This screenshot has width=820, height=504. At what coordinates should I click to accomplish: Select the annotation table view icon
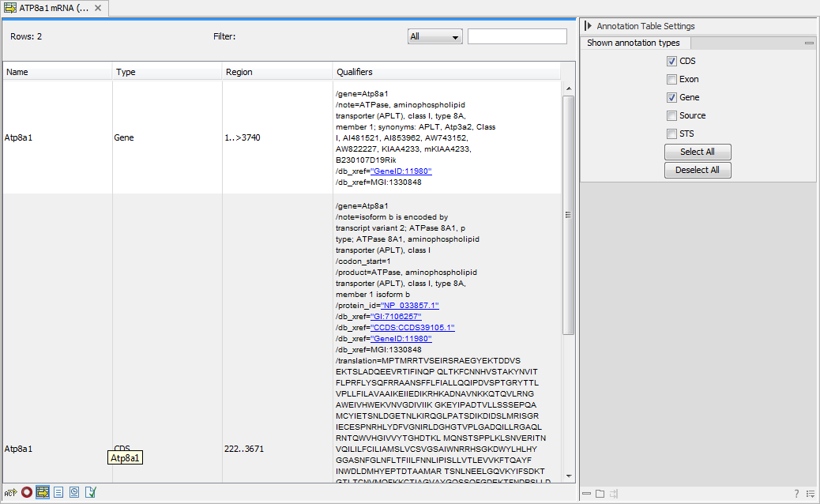[43, 492]
